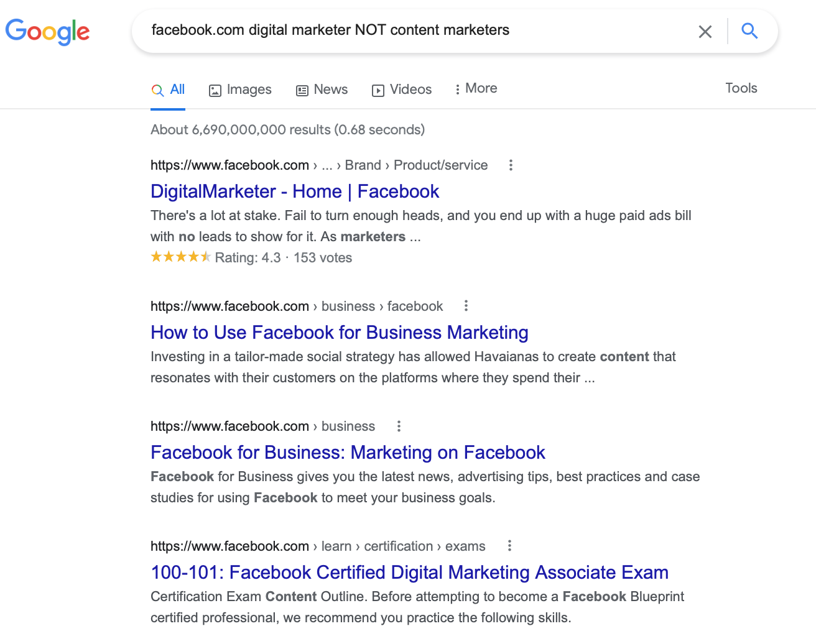Open three-dot menu for Certification Exam result

(x=509, y=546)
